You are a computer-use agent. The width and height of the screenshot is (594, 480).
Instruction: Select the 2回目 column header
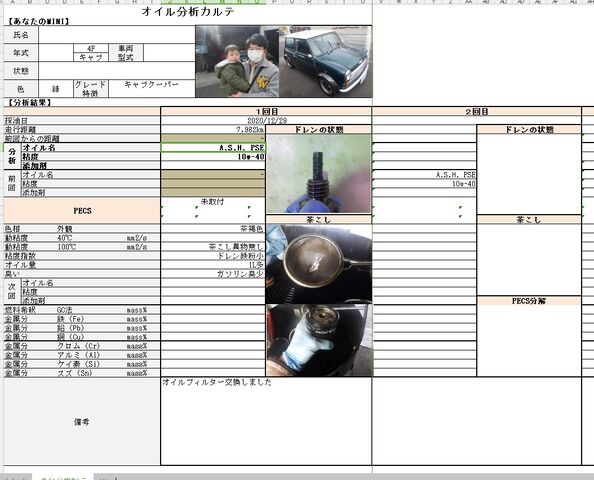(477, 111)
